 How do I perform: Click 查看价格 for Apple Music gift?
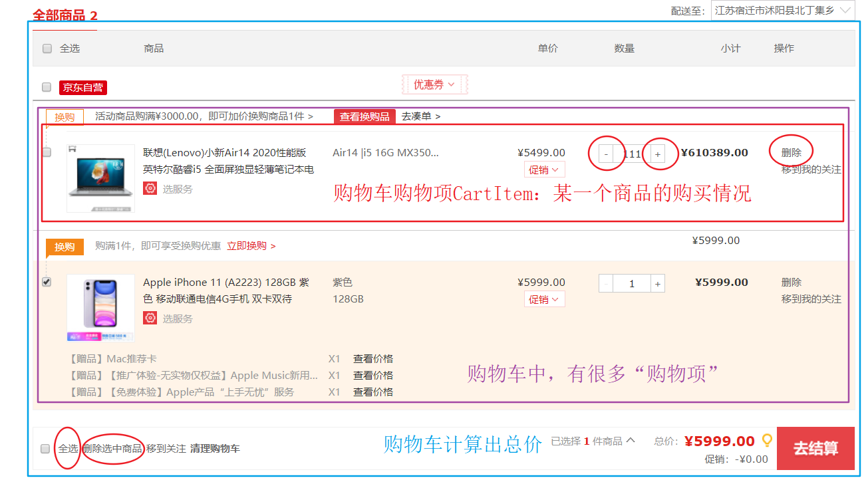tap(373, 376)
